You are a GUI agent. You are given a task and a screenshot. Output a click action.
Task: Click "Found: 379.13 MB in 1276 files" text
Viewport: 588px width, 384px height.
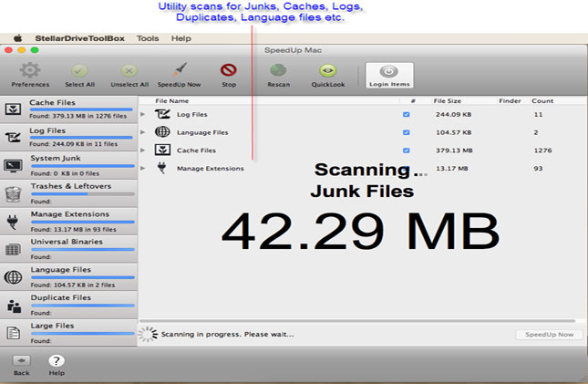click(78, 116)
